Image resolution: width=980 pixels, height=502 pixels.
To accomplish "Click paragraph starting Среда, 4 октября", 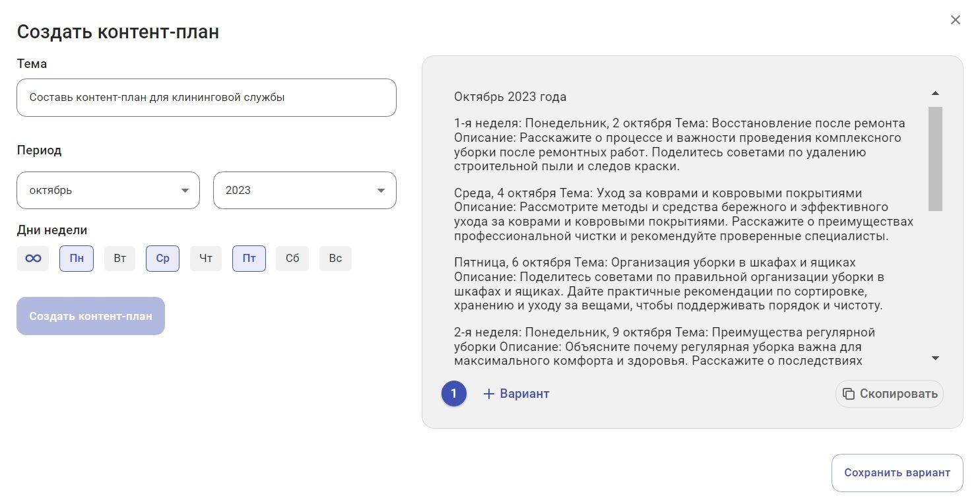I will coord(684,214).
